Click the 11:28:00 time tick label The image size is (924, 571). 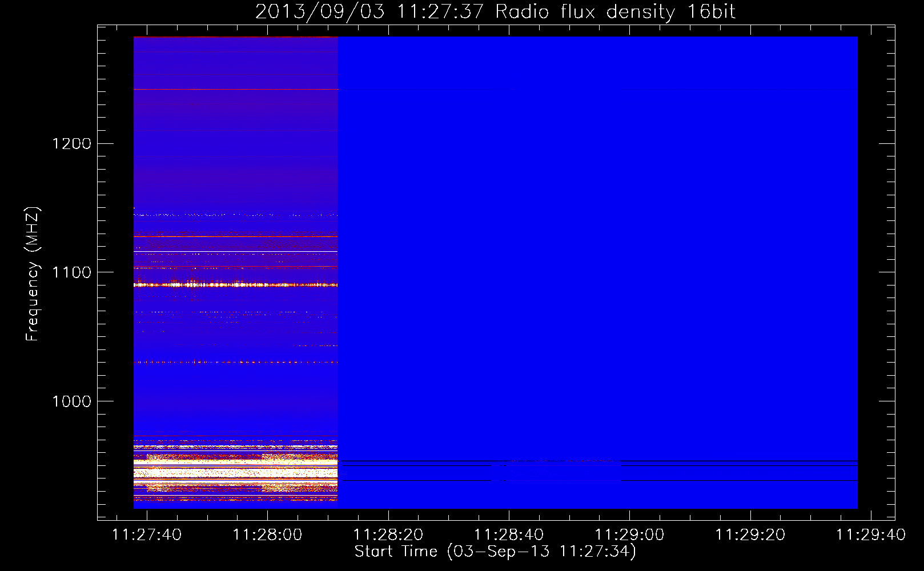tap(267, 535)
